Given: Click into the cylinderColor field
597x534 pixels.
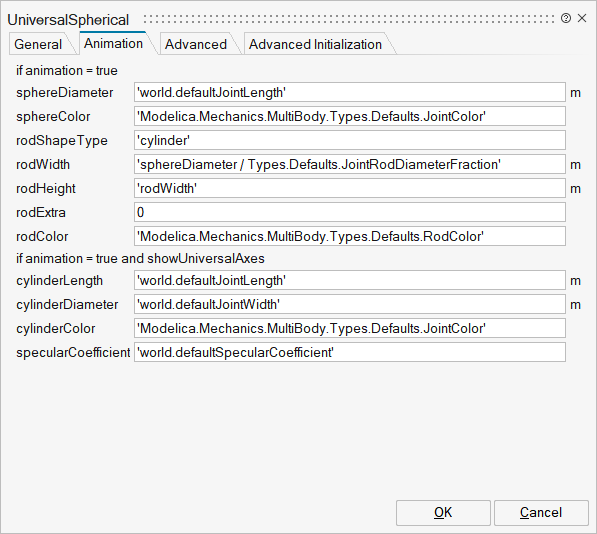Looking at the screenshot, I should 350,328.
